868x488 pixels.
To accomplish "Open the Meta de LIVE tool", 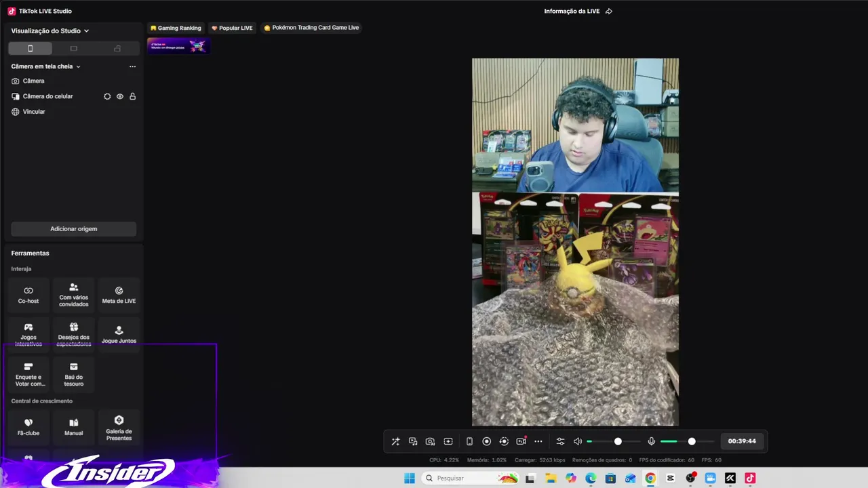I will (x=119, y=295).
